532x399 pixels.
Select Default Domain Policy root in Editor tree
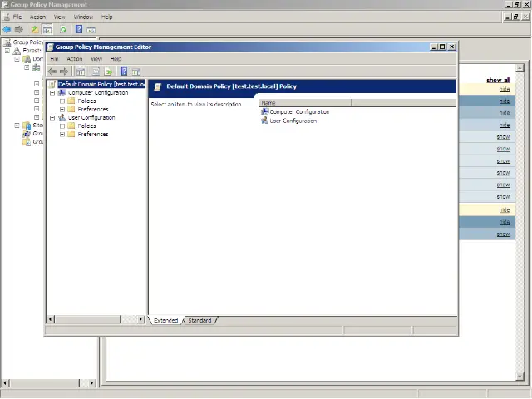click(x=101, y=84)
